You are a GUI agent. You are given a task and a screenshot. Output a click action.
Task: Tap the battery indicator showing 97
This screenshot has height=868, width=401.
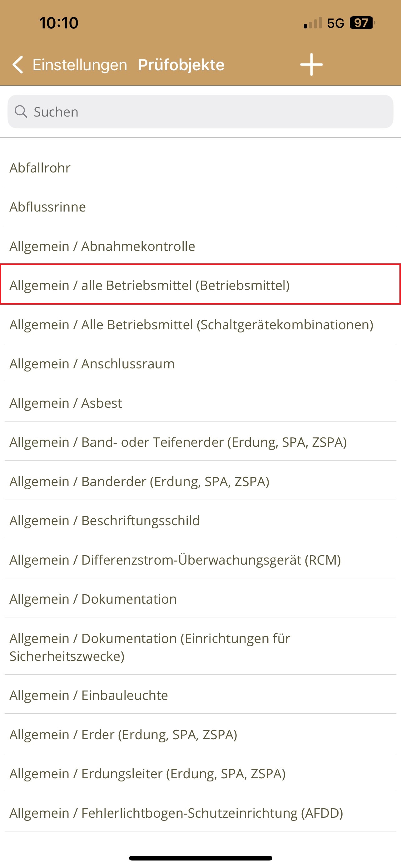click(x=361, y=23)
